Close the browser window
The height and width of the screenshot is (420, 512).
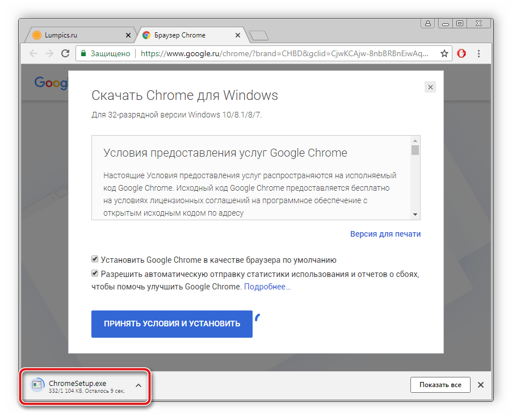(x=479, y=23)
